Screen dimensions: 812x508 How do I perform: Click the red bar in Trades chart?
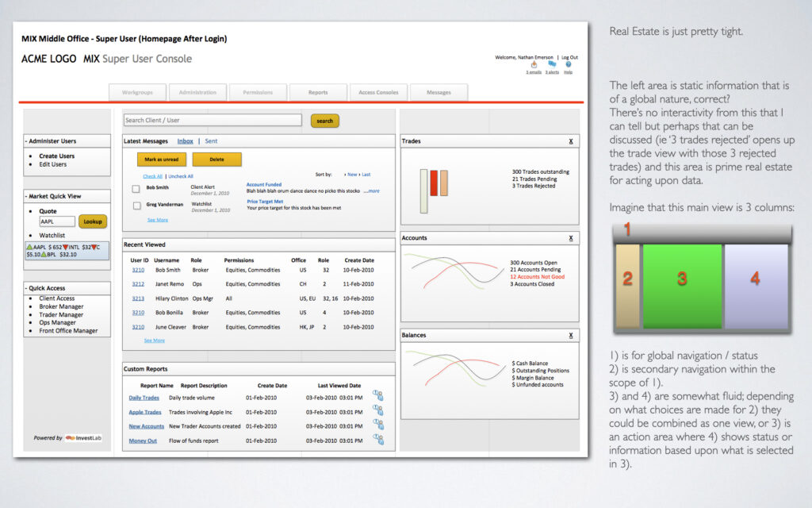(434, 183)
